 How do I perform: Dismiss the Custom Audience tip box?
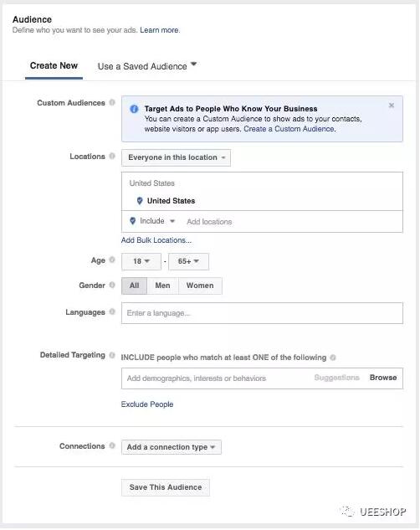[392, 105]
